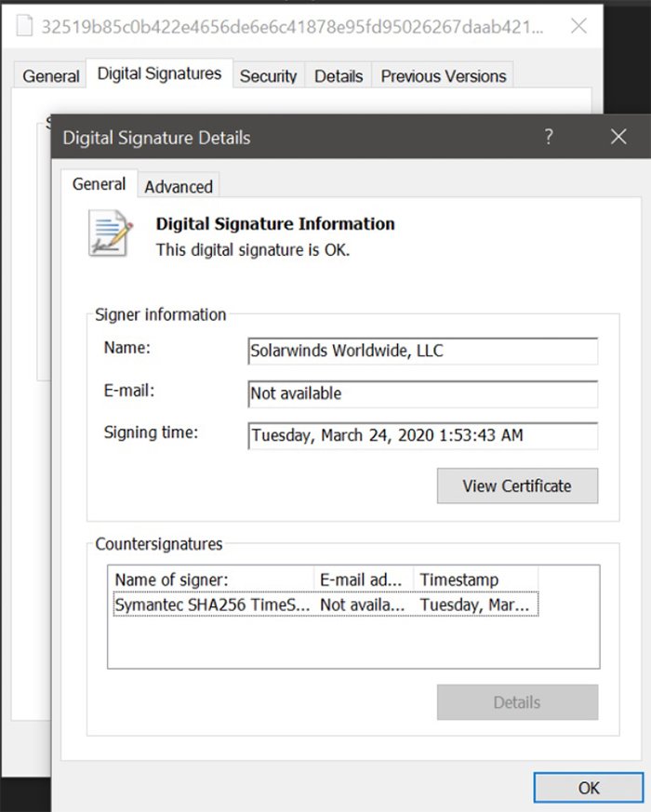
Task: Switch to the Details tab
Action: 338,76
